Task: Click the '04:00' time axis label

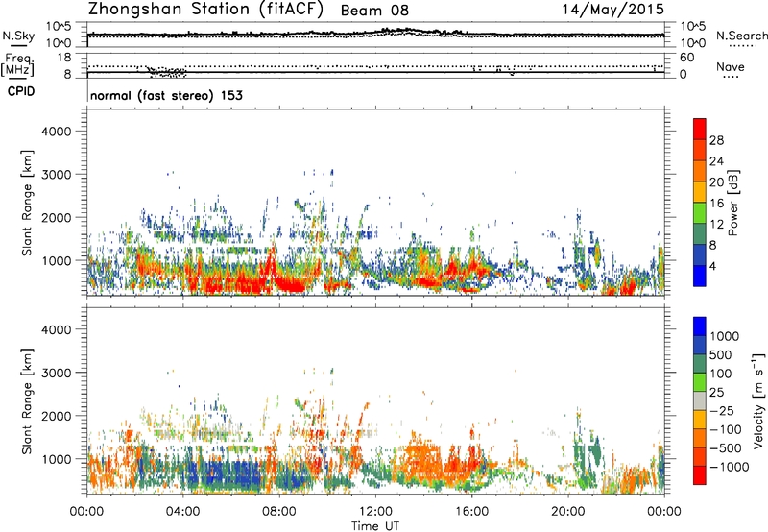Action: click(182, 512)
